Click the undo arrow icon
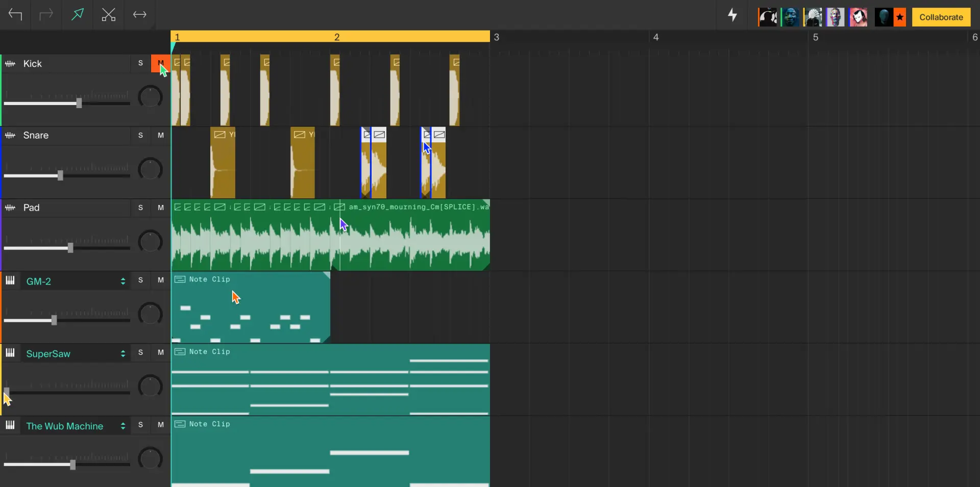This screenshot has width=980, height=487. (x=15, y=15)
